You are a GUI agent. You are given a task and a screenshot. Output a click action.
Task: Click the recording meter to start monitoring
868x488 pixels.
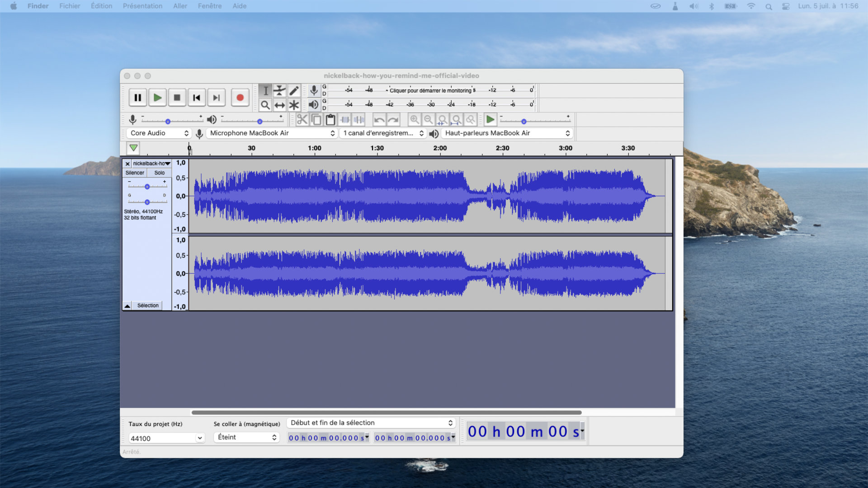pos(431,90)
